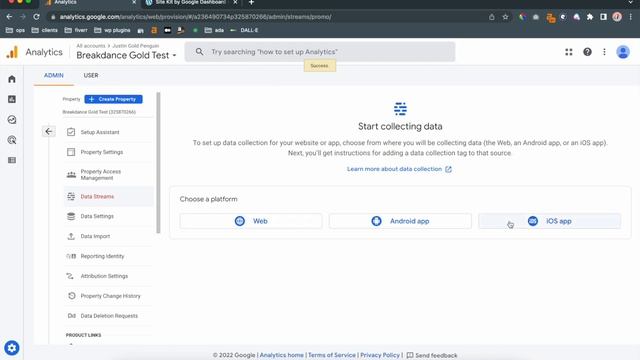The height and width of the screenshot is (360, 640).
Task: Open the wp plugins bookmarks folder
Action: pyautogui.click(x=112, y=30)
